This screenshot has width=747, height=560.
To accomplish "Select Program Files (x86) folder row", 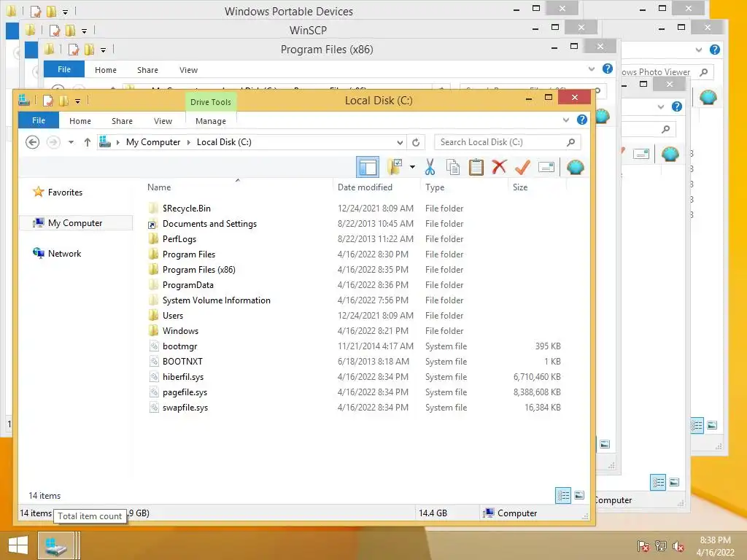I will tap(355, 270).
